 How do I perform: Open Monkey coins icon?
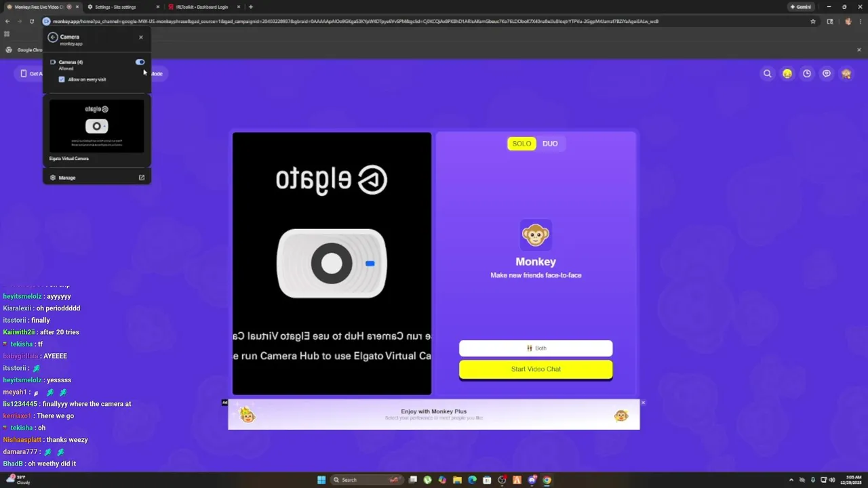coord(787,73)
